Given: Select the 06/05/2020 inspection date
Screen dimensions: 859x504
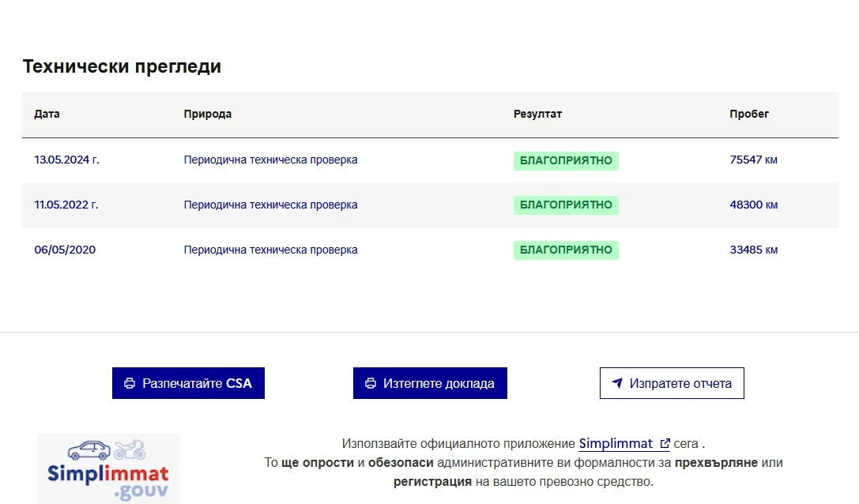Looking at the screenshot, I should (x=65, y=250).
